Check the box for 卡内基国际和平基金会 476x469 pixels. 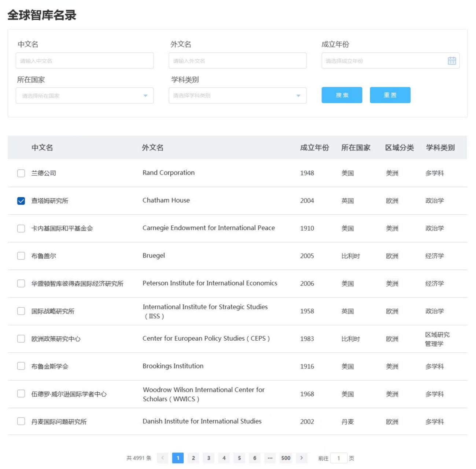(x=21, y=228)
